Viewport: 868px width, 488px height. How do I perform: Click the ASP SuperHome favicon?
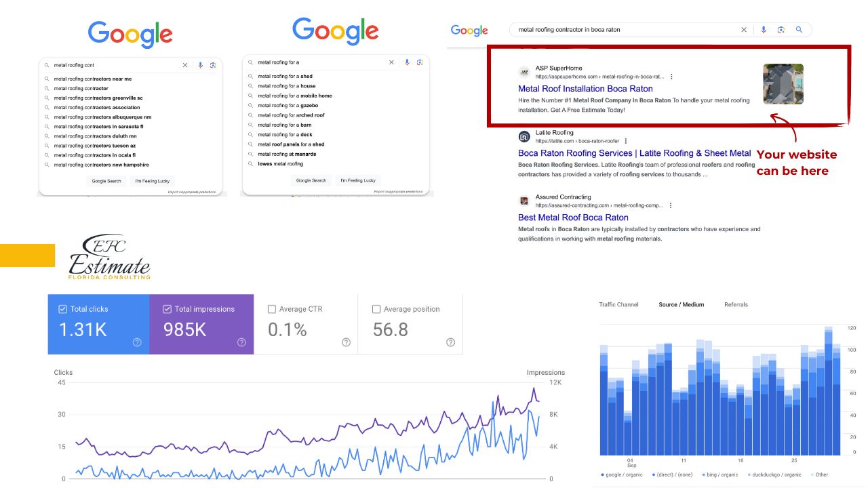tap(524, 72)
